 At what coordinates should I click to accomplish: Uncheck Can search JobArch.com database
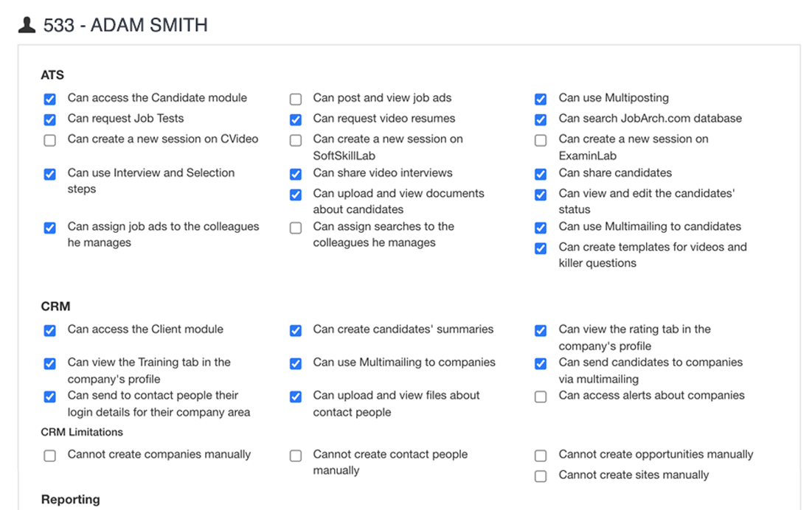coord(541,119)
